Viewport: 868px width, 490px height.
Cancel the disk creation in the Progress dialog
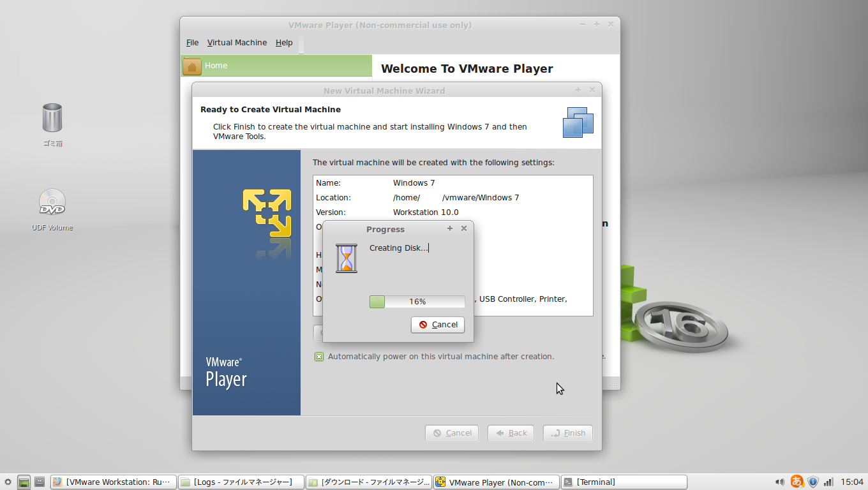(438, 325)
